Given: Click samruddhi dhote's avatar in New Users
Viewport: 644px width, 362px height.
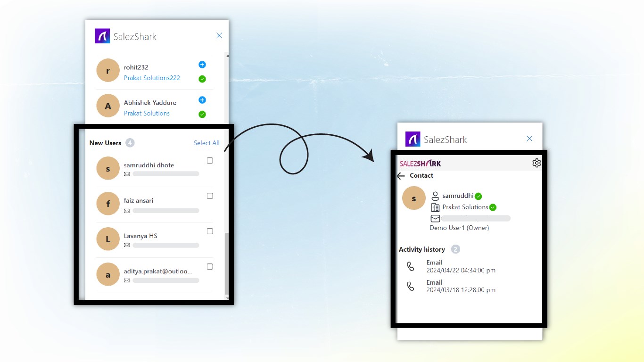Looking at the screenshot, I should tap(108, 168).
